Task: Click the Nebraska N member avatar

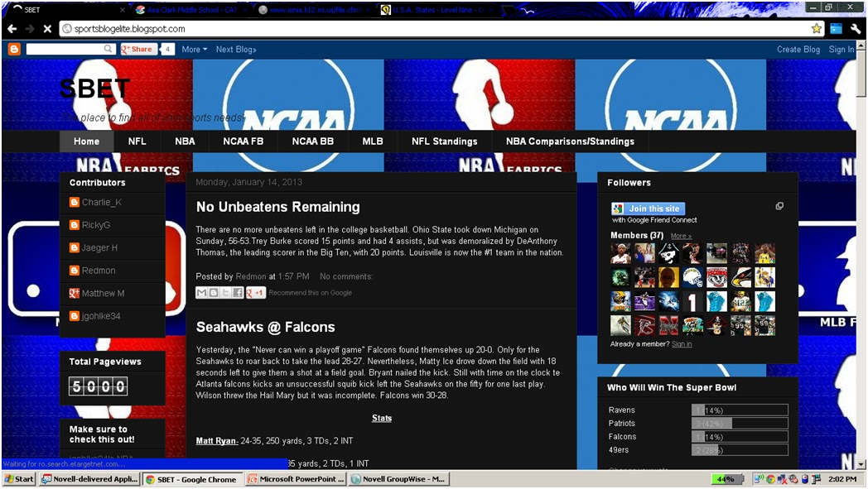Action: coord(668,325)
